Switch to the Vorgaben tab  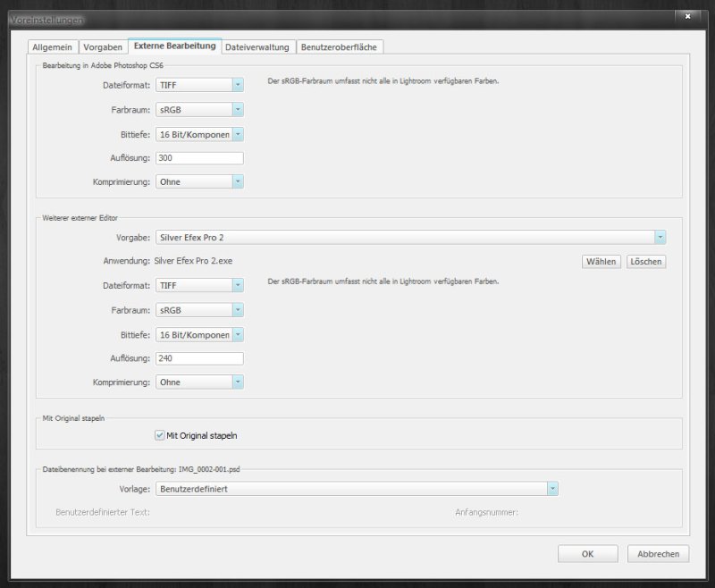click(x=104, y=46)
